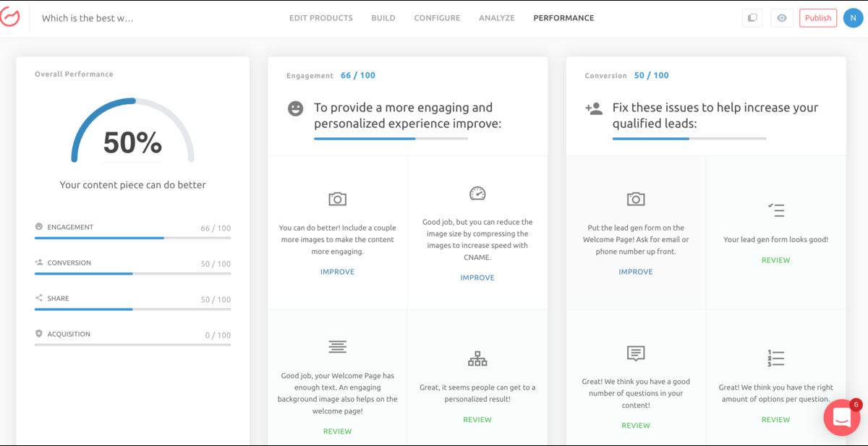Click the hierarchy icon for personalized result
Viewport: 868px width, 446px height.
pyautogui.click(x=477, y=358)
